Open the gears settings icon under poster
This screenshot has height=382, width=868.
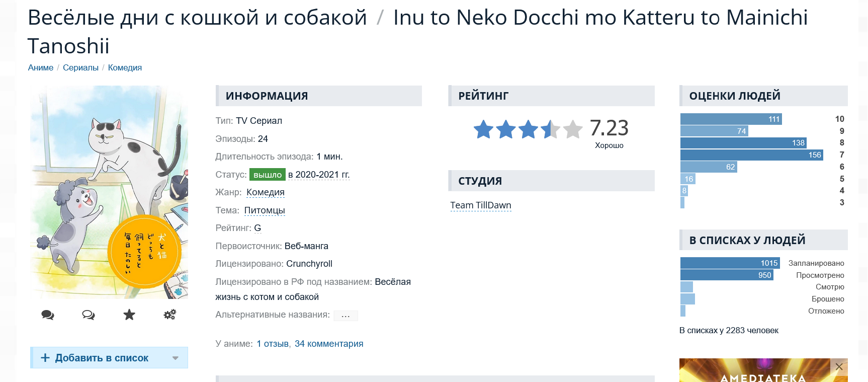(x=170, y=315)
